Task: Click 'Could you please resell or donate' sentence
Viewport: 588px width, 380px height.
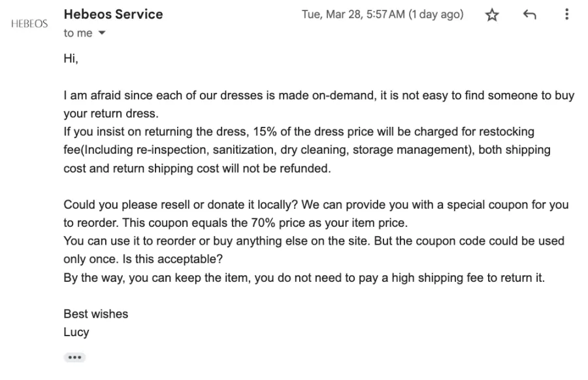Action: 181,205
